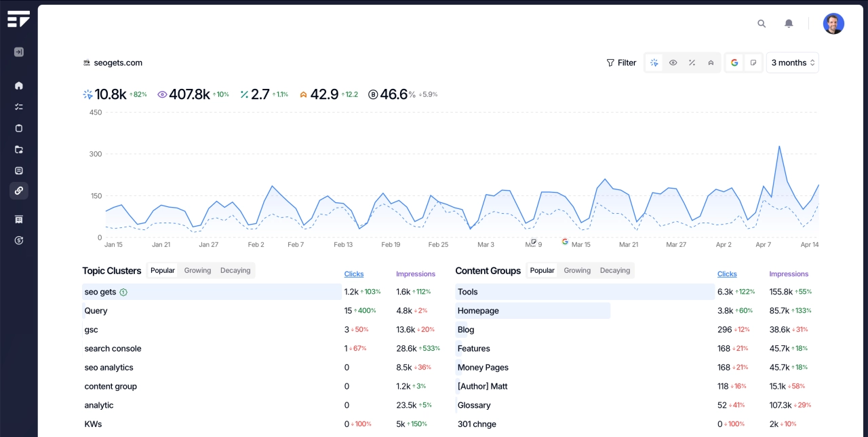
Task: Click Impressions header in Content Groups
Action: pyautogui.click(x=789, y=274)
